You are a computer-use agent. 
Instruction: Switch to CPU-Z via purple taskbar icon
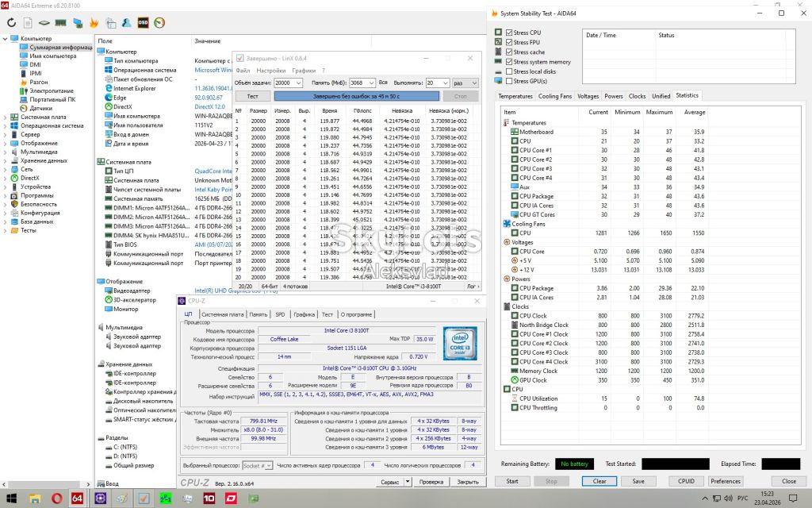(x=101, y=498)
